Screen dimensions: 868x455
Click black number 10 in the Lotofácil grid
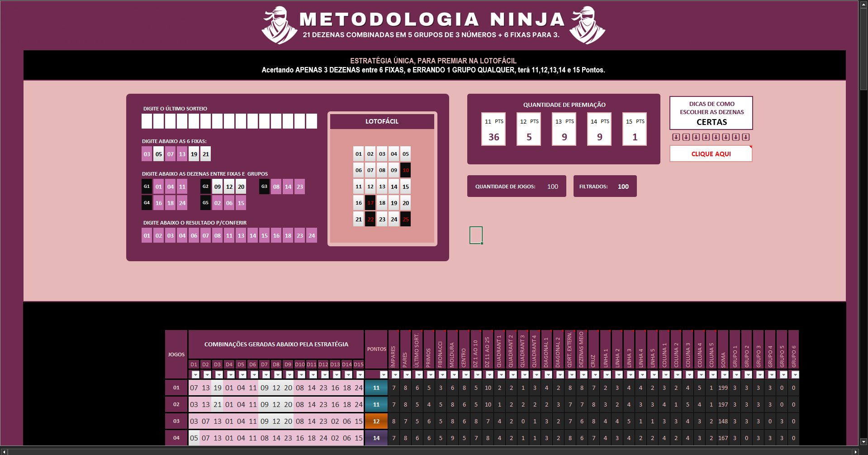coord(406,170)
